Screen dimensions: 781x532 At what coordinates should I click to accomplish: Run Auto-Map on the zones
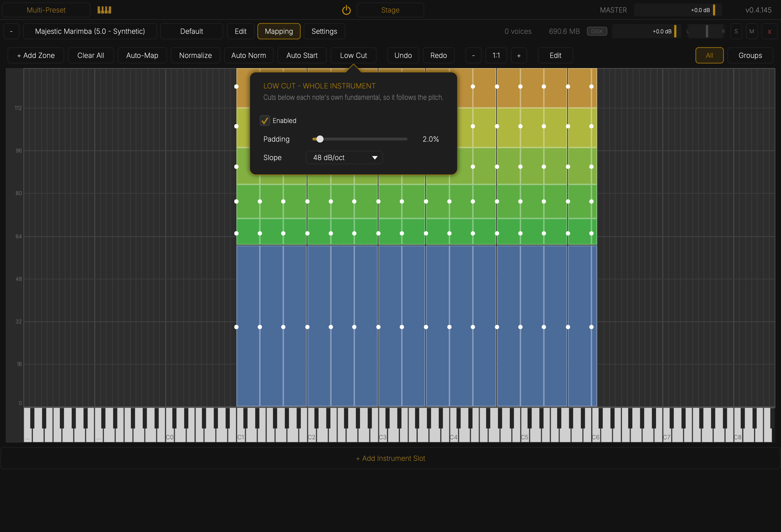[x=142, y=55]
